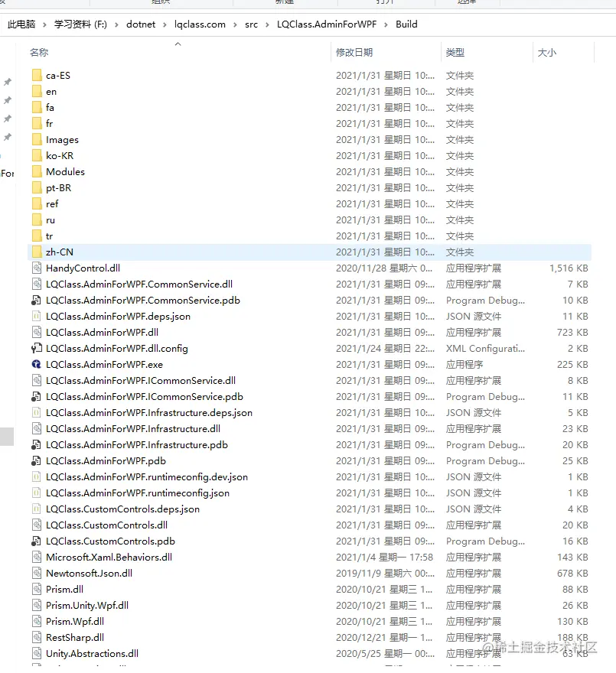The image size is (616, 673).
Task: Click the LQClass.AdminForWPF.deps.json file icon
Action: coord(37,317)
